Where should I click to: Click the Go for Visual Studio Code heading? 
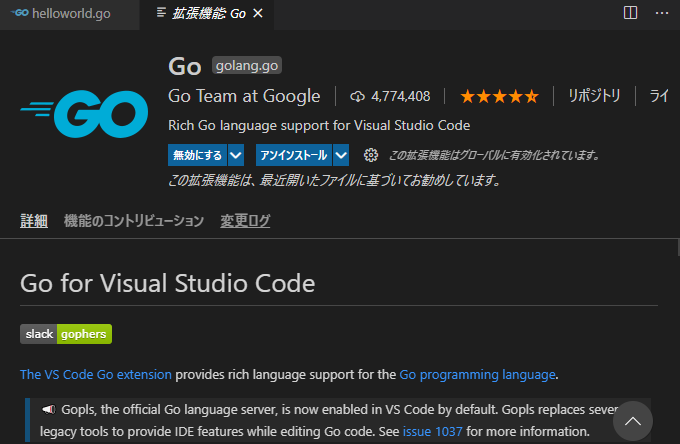(x=167, y=284)
